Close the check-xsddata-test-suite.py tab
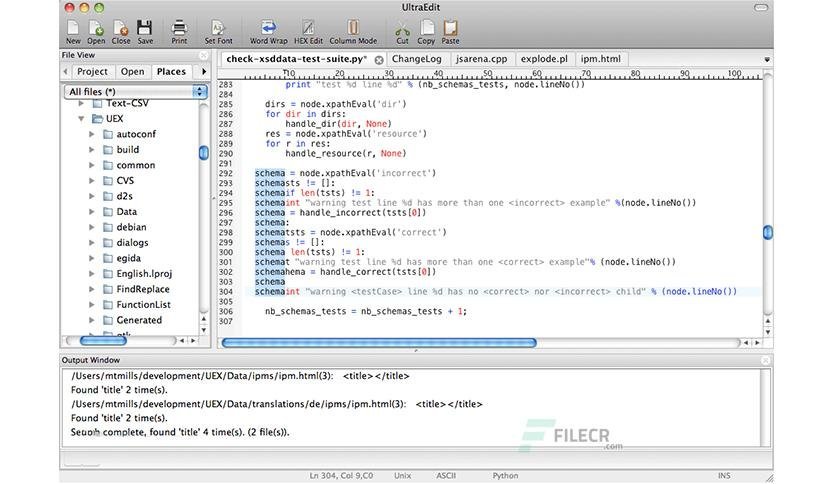The image size is (836, 484). [378, 60]
